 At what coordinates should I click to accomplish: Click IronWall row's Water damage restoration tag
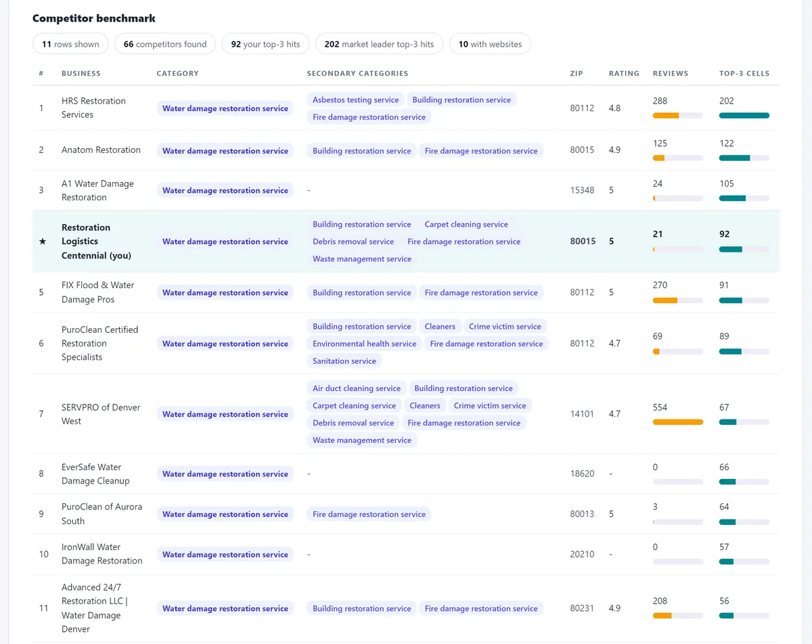(225, 554)
